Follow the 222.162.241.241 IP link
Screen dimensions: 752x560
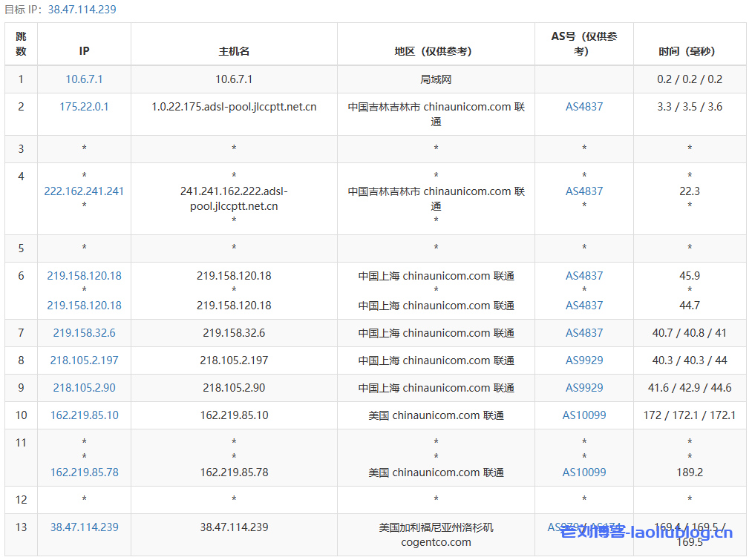point(84,191)
